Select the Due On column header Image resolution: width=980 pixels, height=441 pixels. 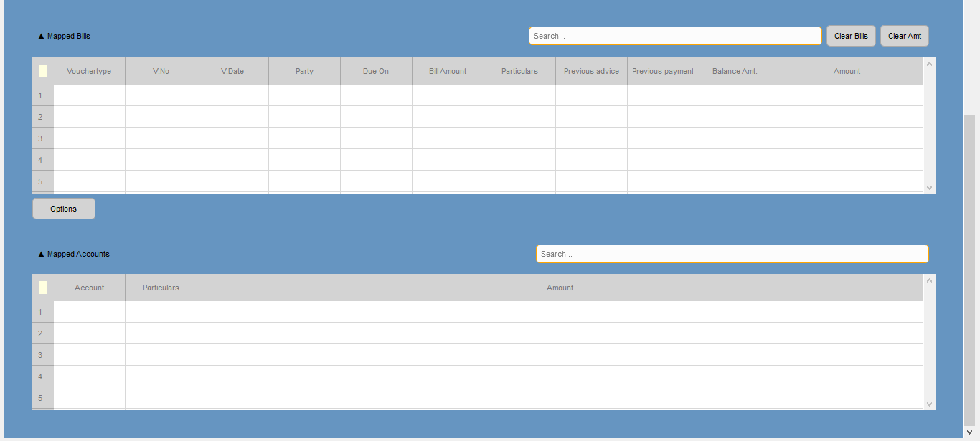tap(376, 71)
